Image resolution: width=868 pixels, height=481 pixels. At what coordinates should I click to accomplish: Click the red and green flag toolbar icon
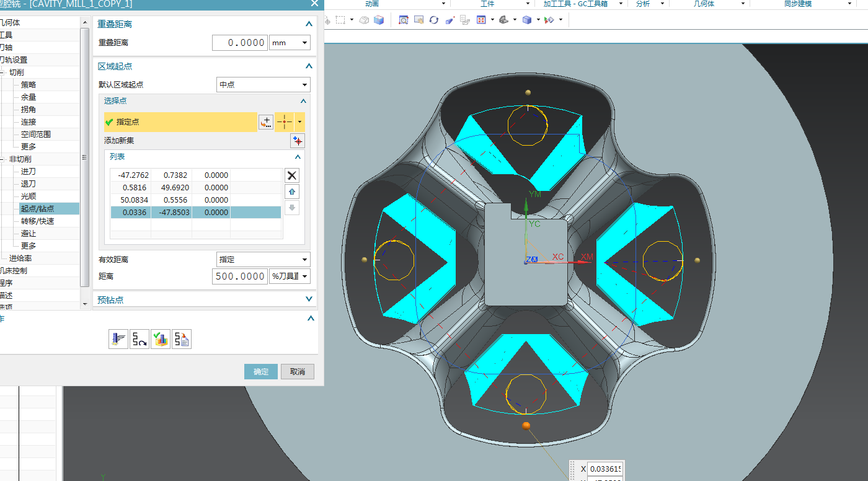(x=549, y=20)
